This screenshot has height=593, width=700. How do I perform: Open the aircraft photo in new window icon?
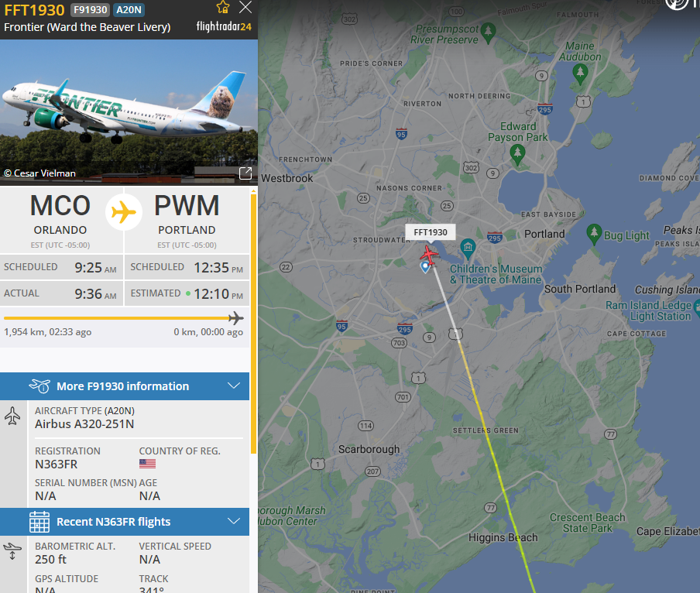(245, 173)
